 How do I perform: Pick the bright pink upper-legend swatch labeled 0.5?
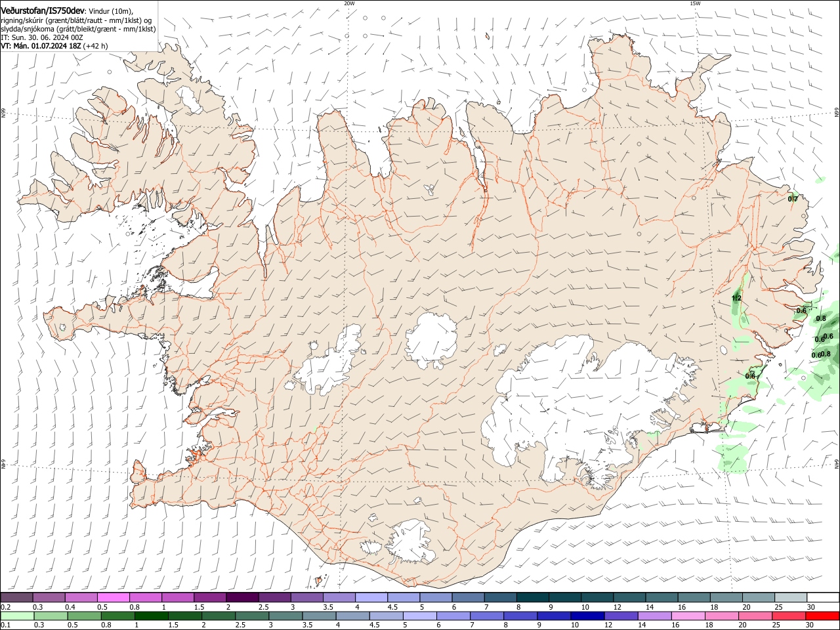pos(114,598)
